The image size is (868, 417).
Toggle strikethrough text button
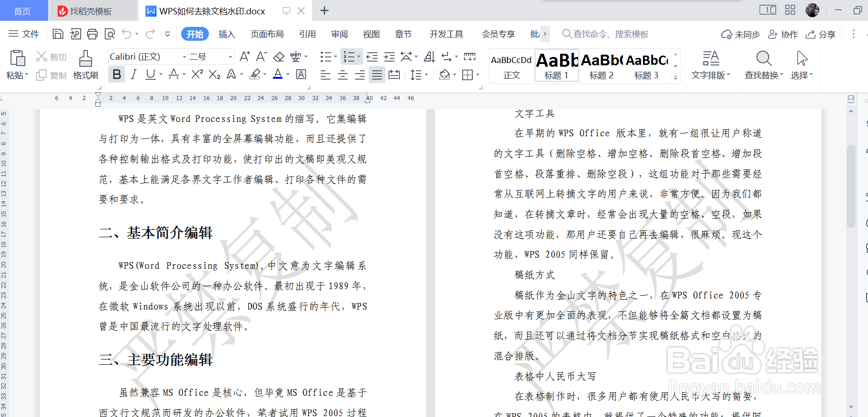(174, 74)
